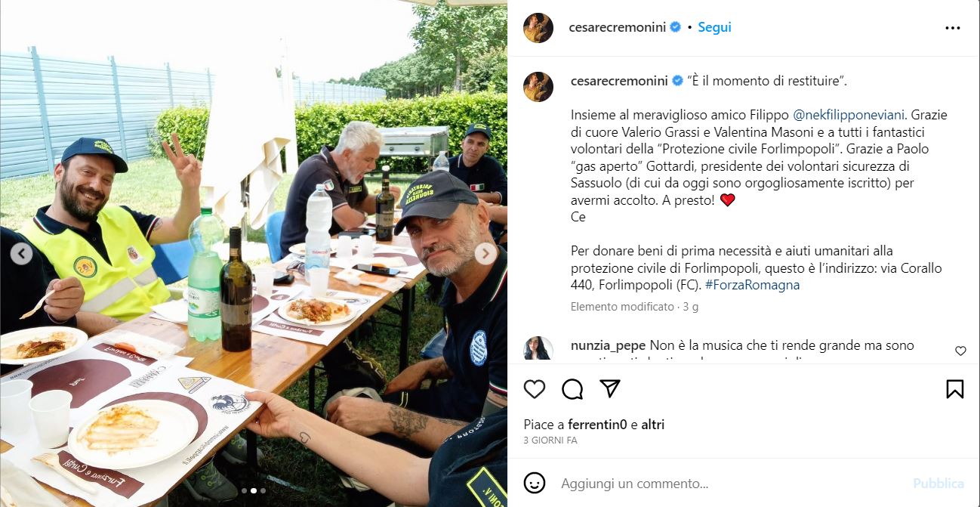The height and width of the screenshot is (507, 980).
Task: Click the Segui follow button
Action: [x=714, y=27]
